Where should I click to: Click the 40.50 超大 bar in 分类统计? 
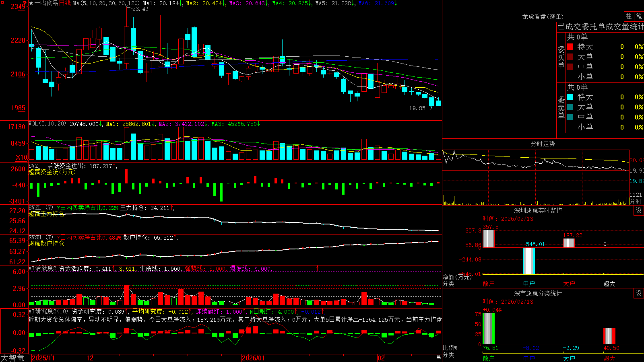click(609, 336)
